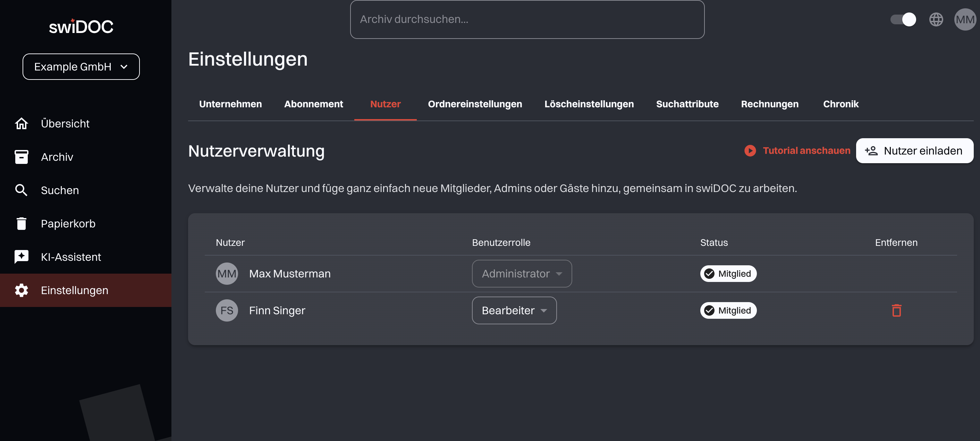980x441 pixels.
Task: Open Max Musterman's Administrator role dropdown
Action: (x=522, y=273)
